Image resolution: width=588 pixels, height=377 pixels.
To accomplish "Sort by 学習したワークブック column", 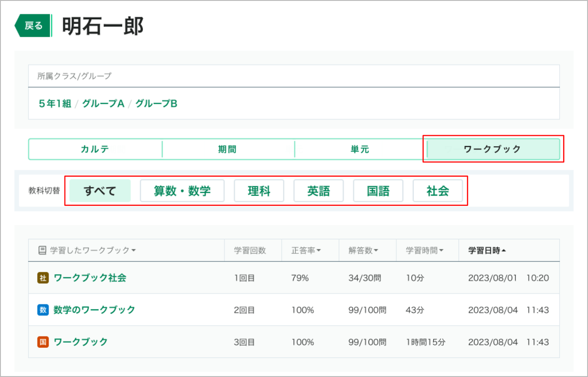I will [93, 250].
